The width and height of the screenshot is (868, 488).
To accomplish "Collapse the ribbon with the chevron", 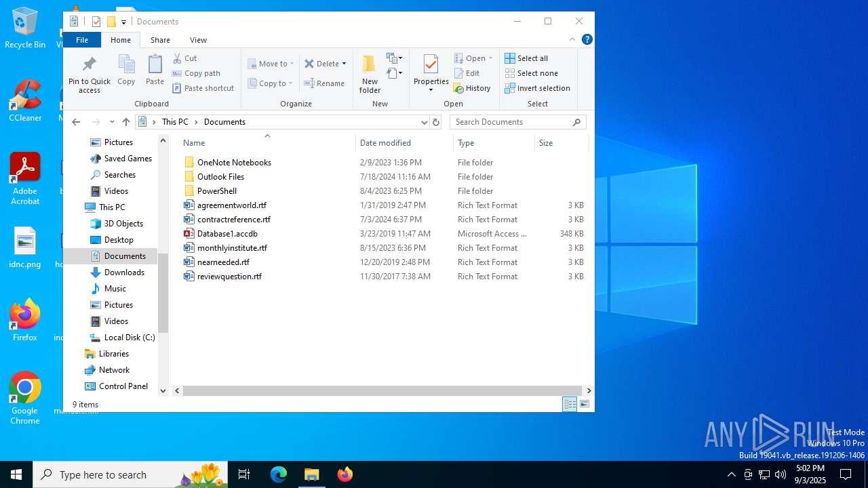I will [572, 39].
